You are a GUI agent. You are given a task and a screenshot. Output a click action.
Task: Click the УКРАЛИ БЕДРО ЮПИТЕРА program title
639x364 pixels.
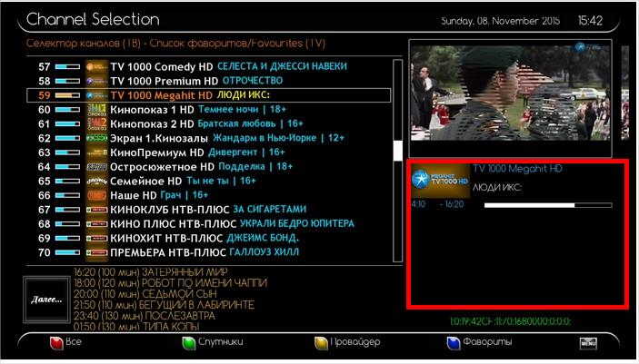[x=296, y=223]
